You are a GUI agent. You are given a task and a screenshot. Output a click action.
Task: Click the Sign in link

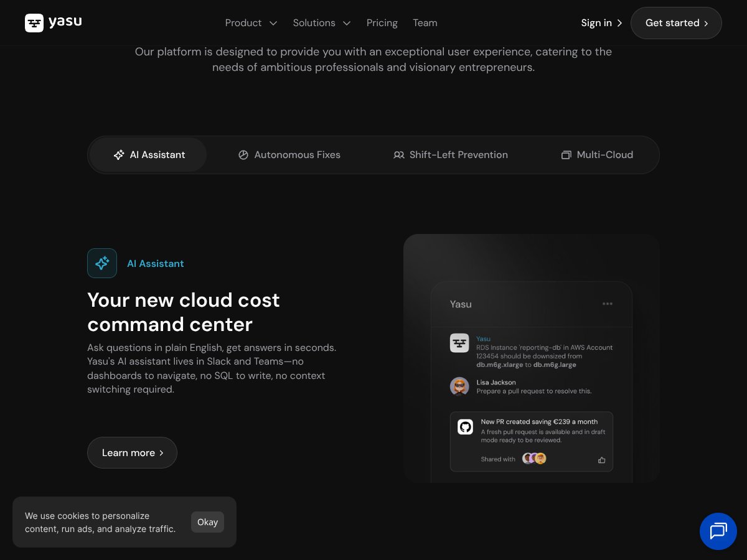click(x=601, y=23)
